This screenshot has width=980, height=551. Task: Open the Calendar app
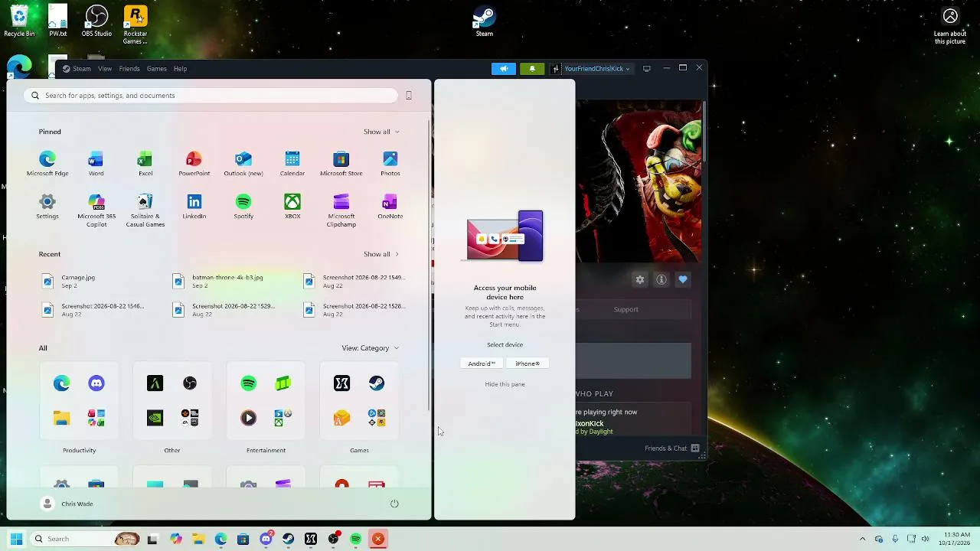point(292,164)
